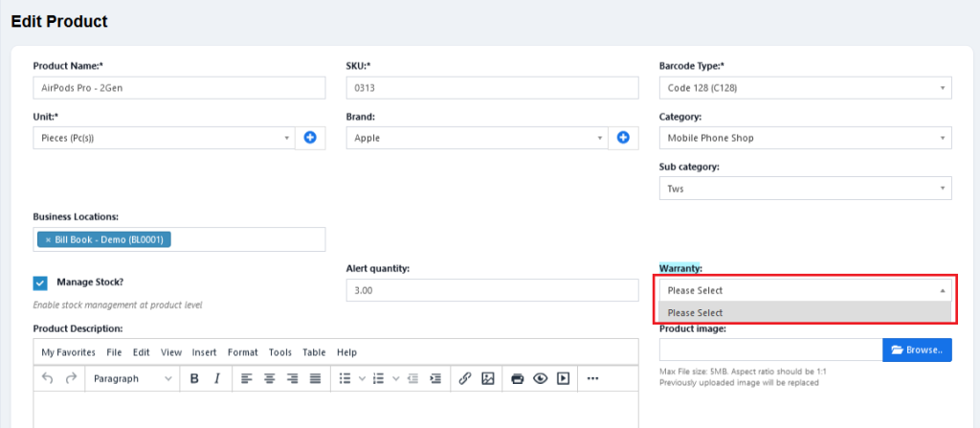Screen dimensions: 980x428
Task: Open the Format menu in editor
Action: pos(242,352)
